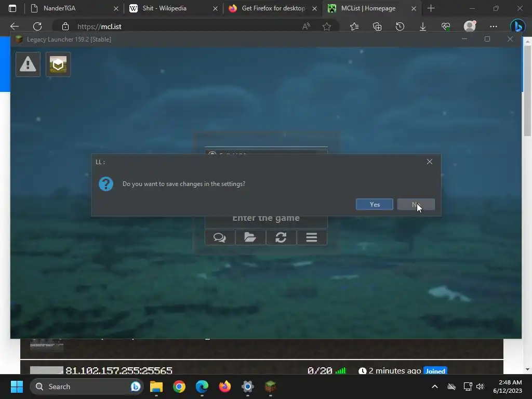Click the server address 81.102.157.255:25565
This screenshot has height=399, width=532.
[x=119, y=370]
